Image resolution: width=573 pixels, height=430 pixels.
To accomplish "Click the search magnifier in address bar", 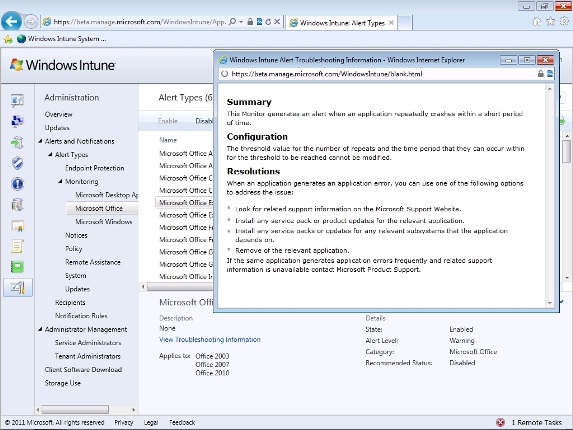I will click(232, 22).
